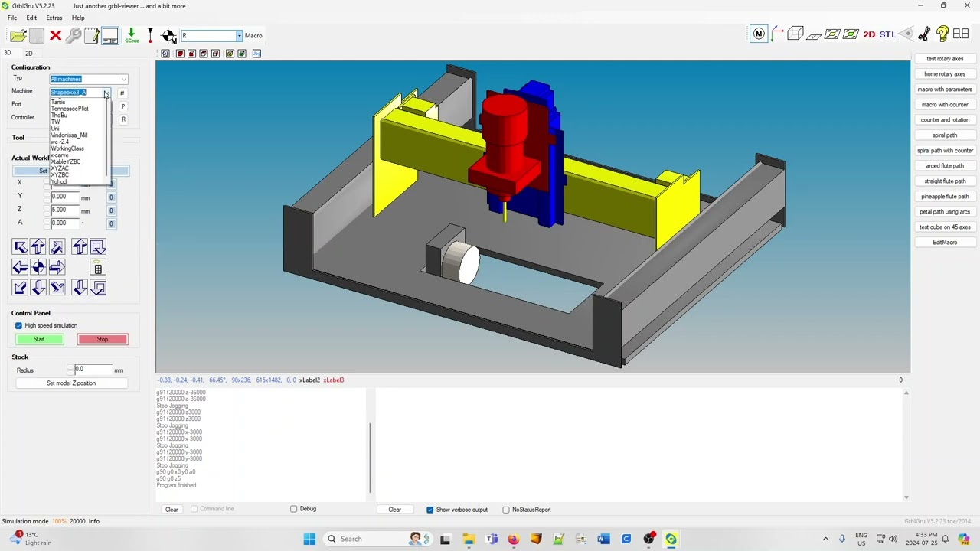Switch to the 2D tab
This screenshot has width=980, height=551.
click(x=29, y=54)
